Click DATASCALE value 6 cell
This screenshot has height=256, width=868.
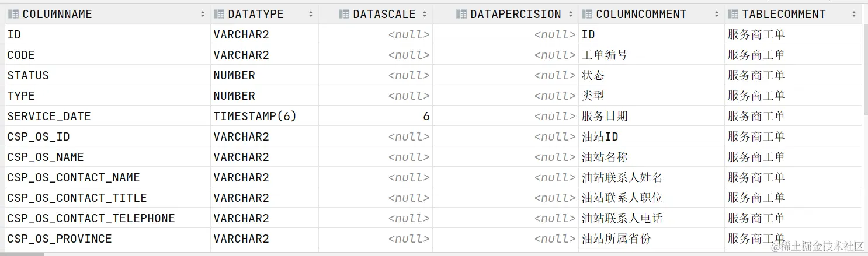376,116
